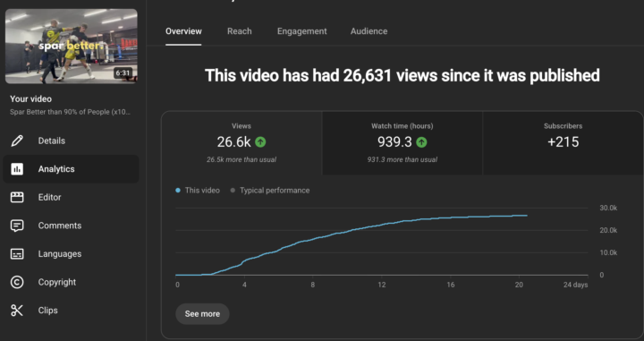The image size is (644, 341).
Task: Click the Details pencil icon
Action: (x=17, y=141)
